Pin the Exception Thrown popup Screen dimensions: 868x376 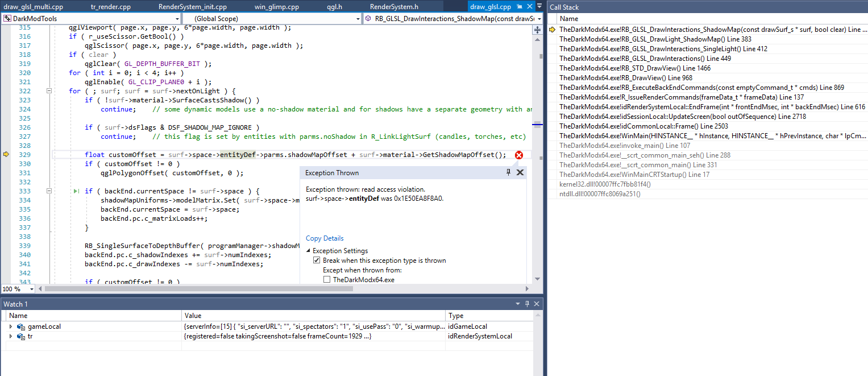click(x=509, y=172)
